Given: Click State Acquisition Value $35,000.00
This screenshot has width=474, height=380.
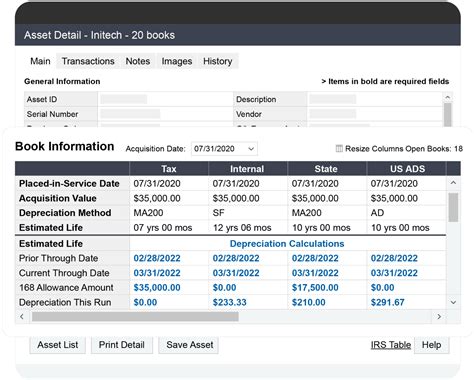Looking at the screenshot, I should click(315, 198).
